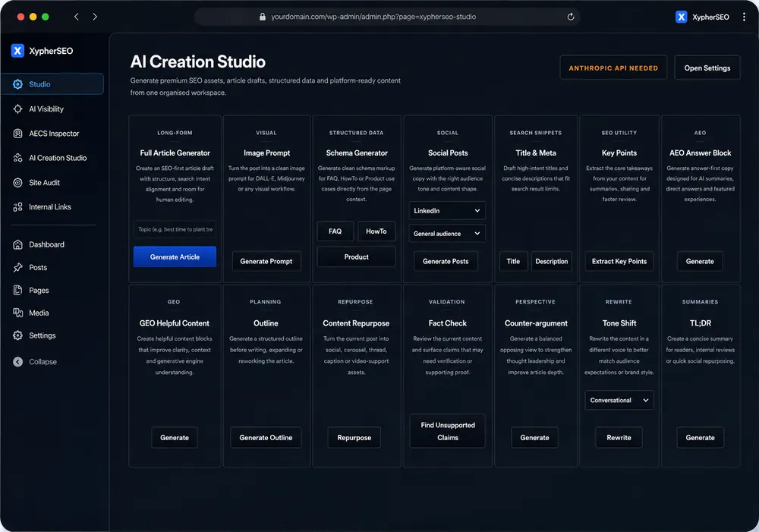Click the Schema Generator card title
759x532 pixels.
coord(357,153)
